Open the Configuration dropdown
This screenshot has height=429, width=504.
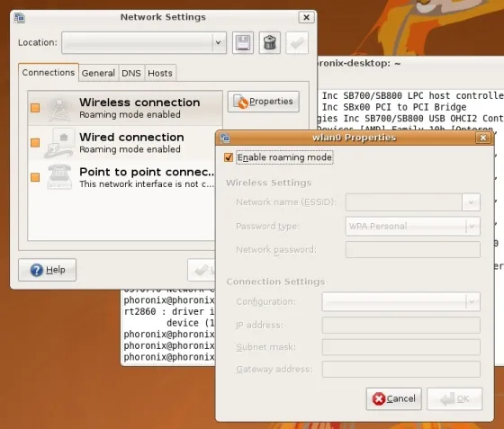tap(400, 301)
